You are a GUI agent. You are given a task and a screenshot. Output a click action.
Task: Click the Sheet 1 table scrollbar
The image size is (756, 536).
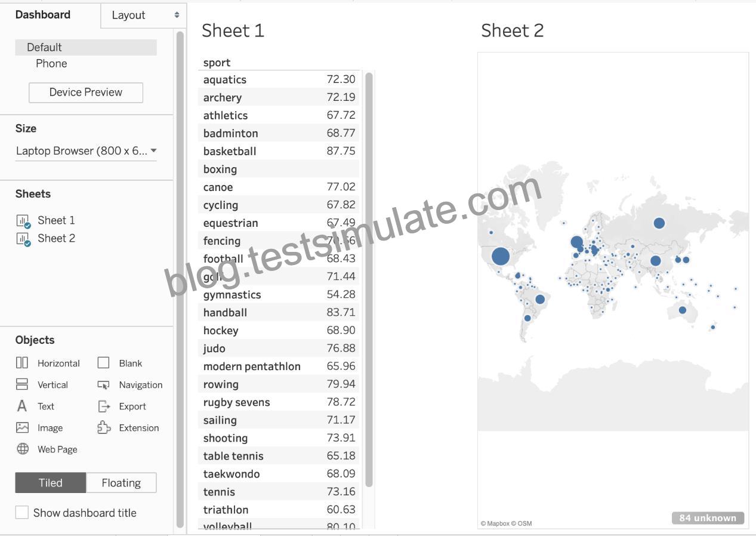click(369, 279)
